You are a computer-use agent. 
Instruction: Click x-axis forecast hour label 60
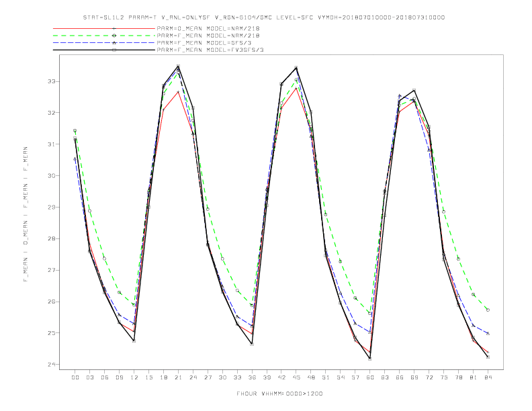(x=370, y=377)
